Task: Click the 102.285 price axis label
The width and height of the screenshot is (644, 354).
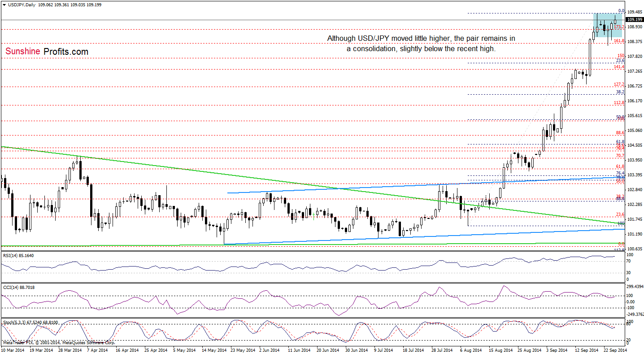Action: [x=635, y=205]
